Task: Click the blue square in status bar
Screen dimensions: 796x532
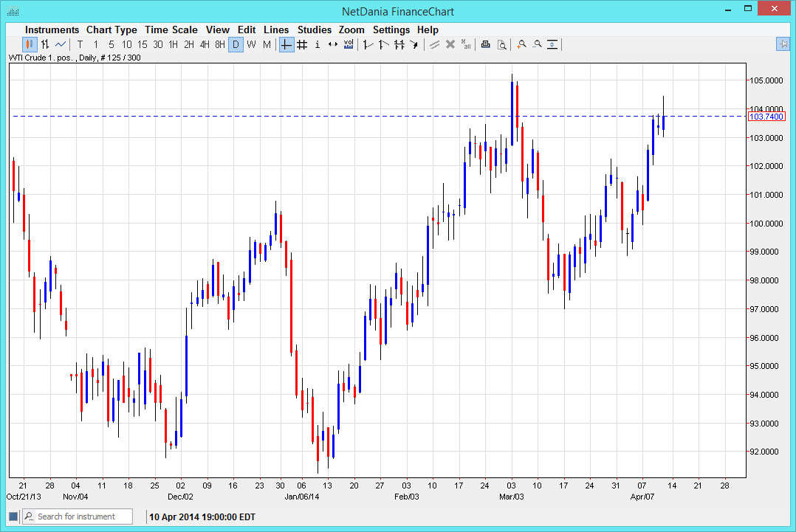Action: click(x=13, y=517)
